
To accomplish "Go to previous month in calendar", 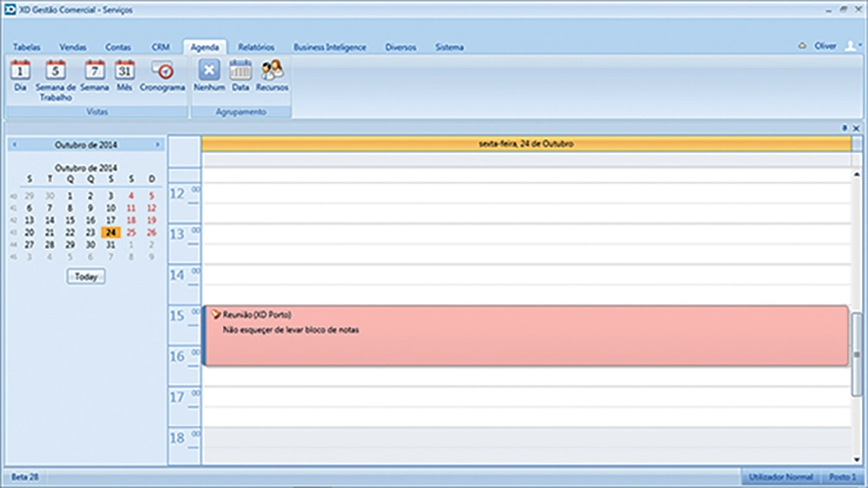I will (15, 144).
